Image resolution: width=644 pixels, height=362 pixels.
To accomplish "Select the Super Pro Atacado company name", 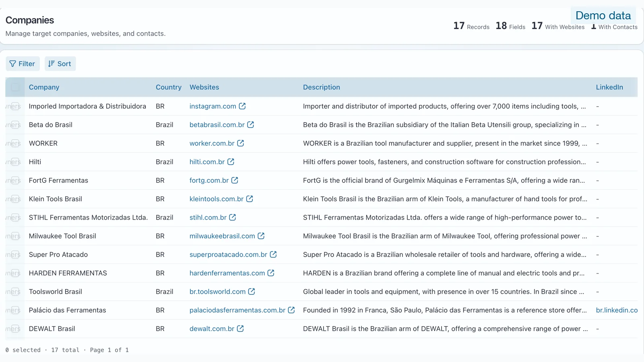I will tap(58, 254).
